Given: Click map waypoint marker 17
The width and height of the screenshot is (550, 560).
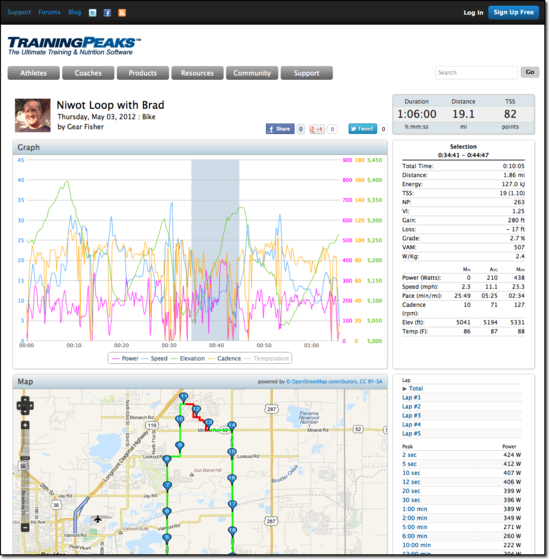Looking at the screenshot, I should (x=232, y=505).
